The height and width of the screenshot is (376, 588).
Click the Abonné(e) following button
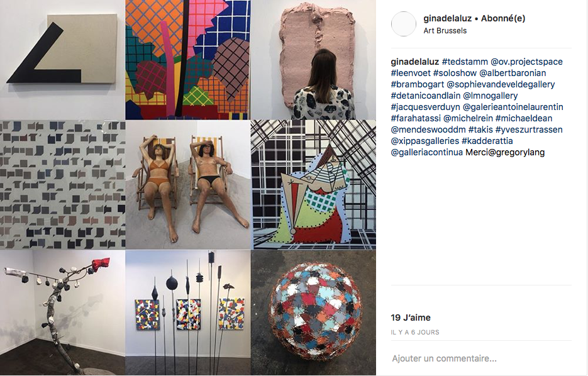[x=503, y=18]
